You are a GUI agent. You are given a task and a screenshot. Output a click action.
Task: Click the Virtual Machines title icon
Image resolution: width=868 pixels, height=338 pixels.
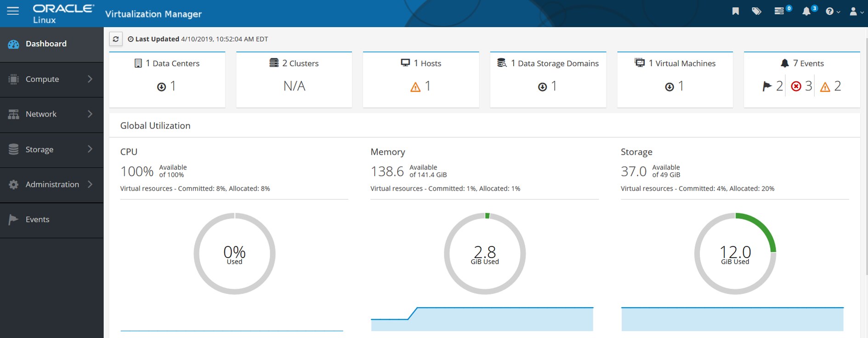[x=640, y=63]
